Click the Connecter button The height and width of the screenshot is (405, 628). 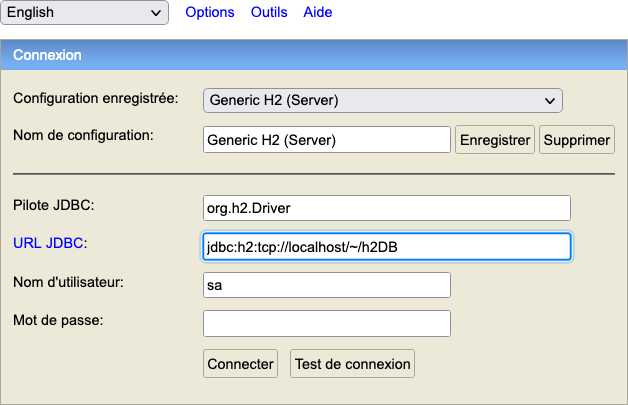(x=240, y=364)
